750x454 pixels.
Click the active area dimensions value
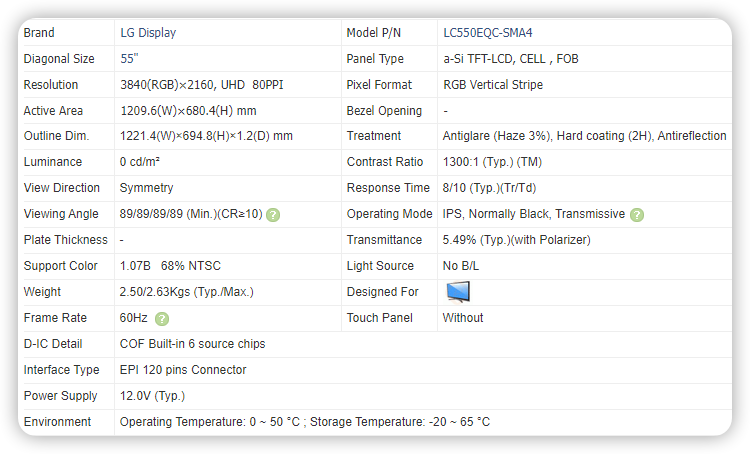tap(188, 111)
